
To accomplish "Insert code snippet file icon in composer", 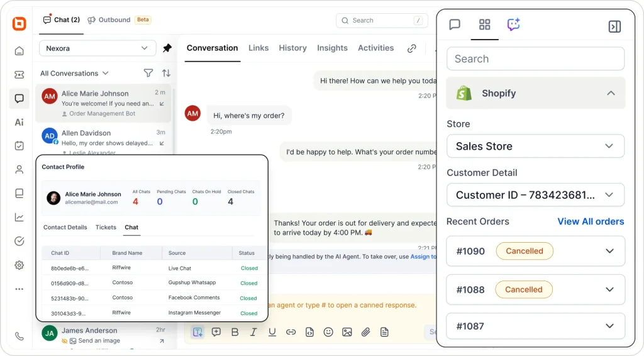I will tap(309, 331).
